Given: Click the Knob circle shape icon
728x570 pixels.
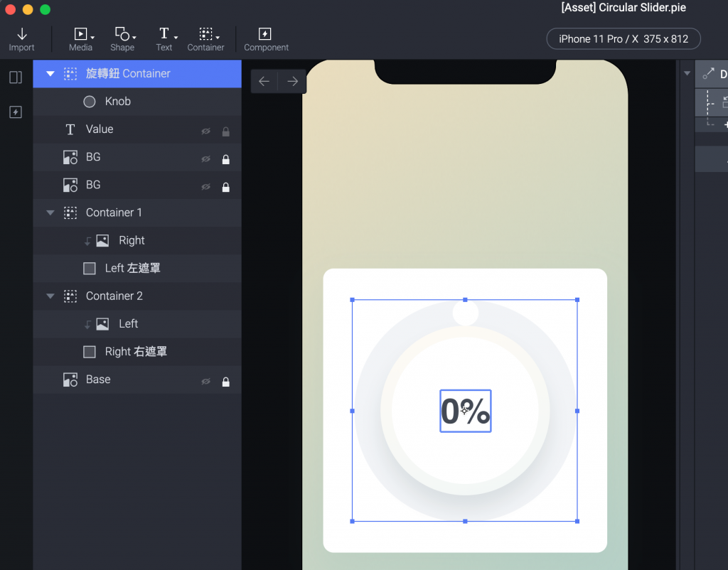Looking at the screenshot, I should 89,102.
